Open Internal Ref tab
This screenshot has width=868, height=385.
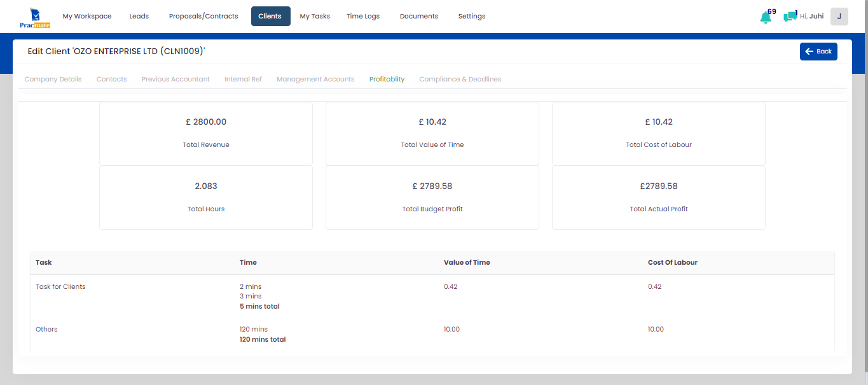click(243, 80)
